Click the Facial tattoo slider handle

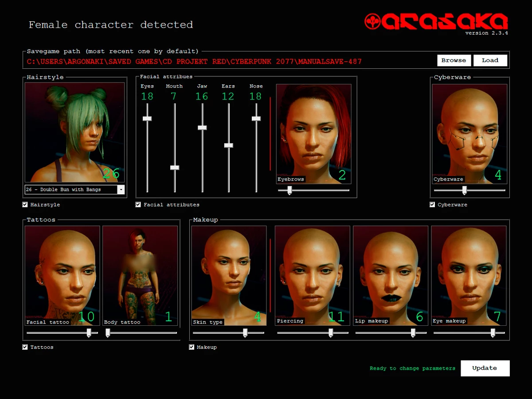89,333
